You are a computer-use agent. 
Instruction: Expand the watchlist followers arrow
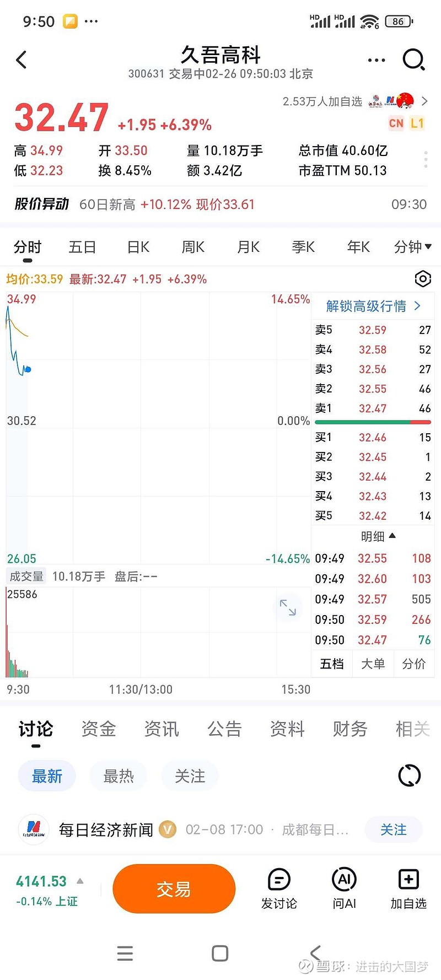tap(424, 101)
